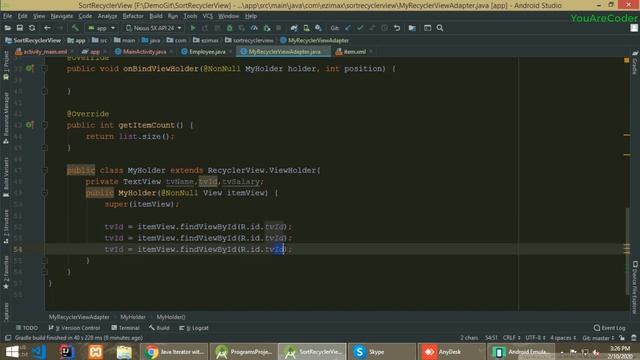
Task: Open the Version Control tool window
Action: click(x=74, y=328)
